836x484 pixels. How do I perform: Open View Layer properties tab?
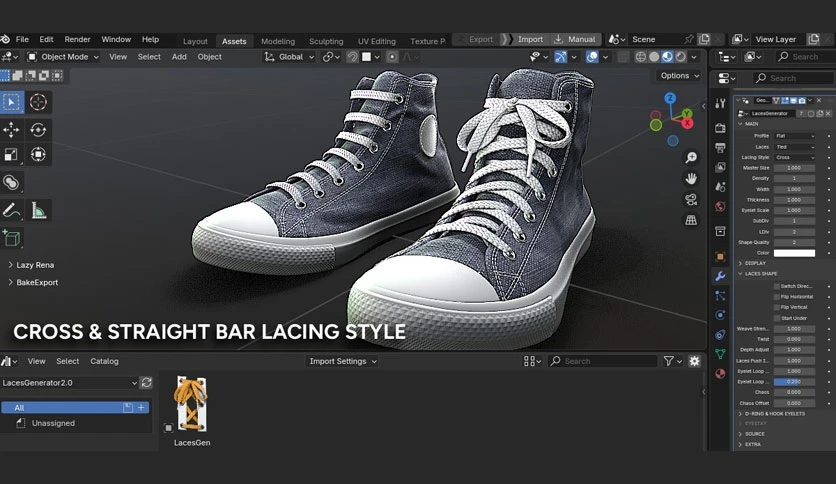click(720, 167)
